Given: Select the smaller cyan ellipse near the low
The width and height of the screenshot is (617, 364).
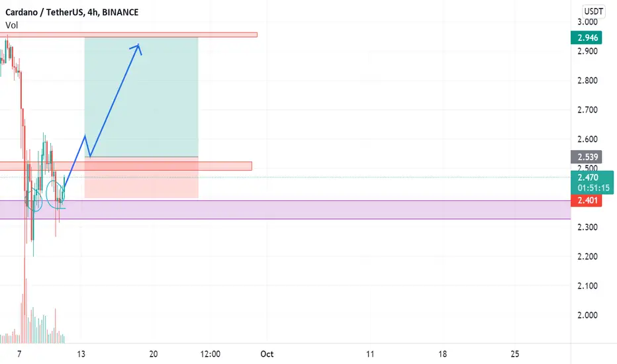Looking at the screenshot, I should 34,199.
